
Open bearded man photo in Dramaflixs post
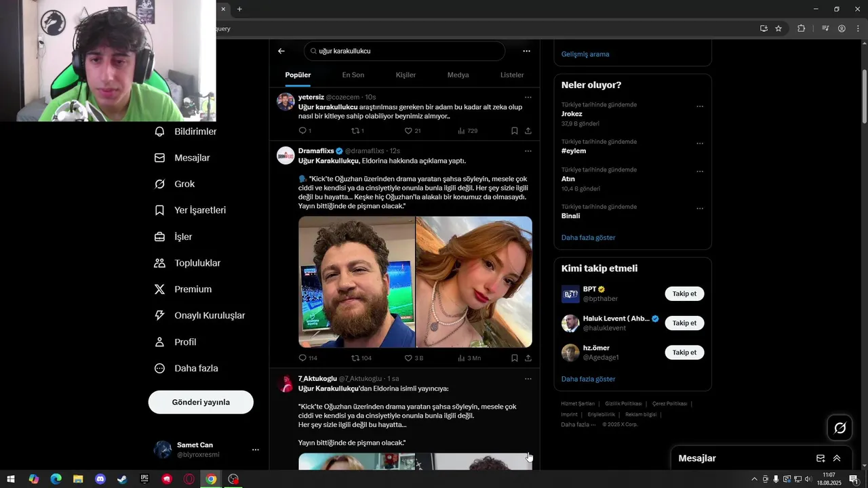(357, 282)
